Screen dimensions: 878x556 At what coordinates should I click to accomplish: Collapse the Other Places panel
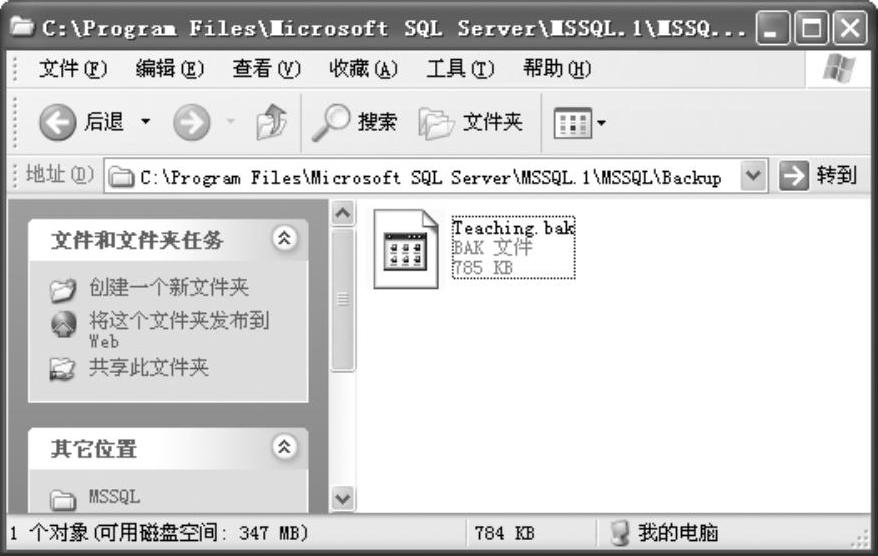[x=284, y=447]
